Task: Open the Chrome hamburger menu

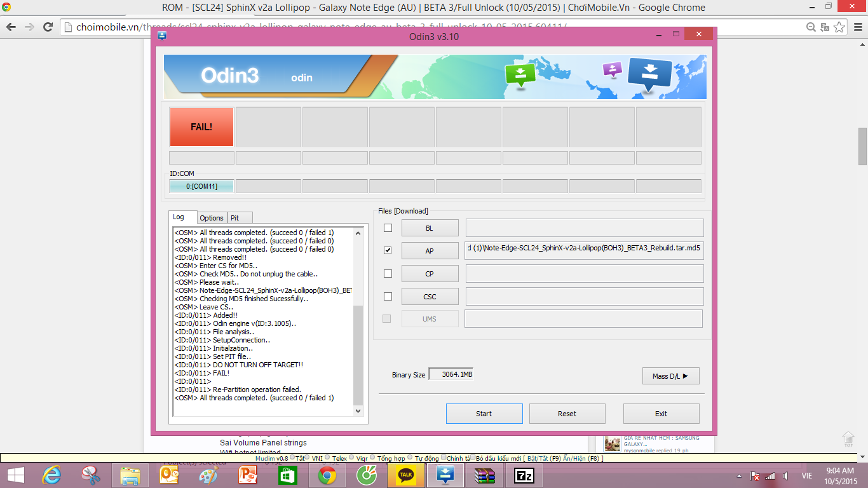Action: click(857, 27)
